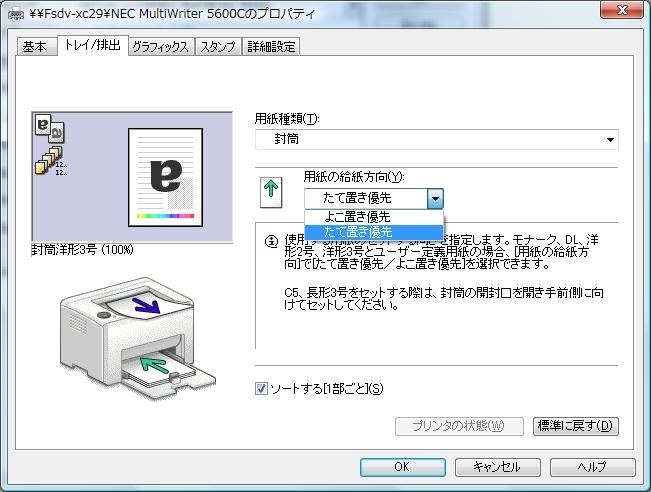The height and width of the screenshot is (492, 651).
Task: Open the スタンプ tab
Action: coord(218,47)
